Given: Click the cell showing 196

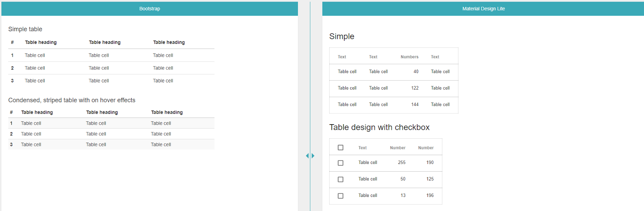Looking at the screenshot, I should pyautogui.click(x=430, y=196).
